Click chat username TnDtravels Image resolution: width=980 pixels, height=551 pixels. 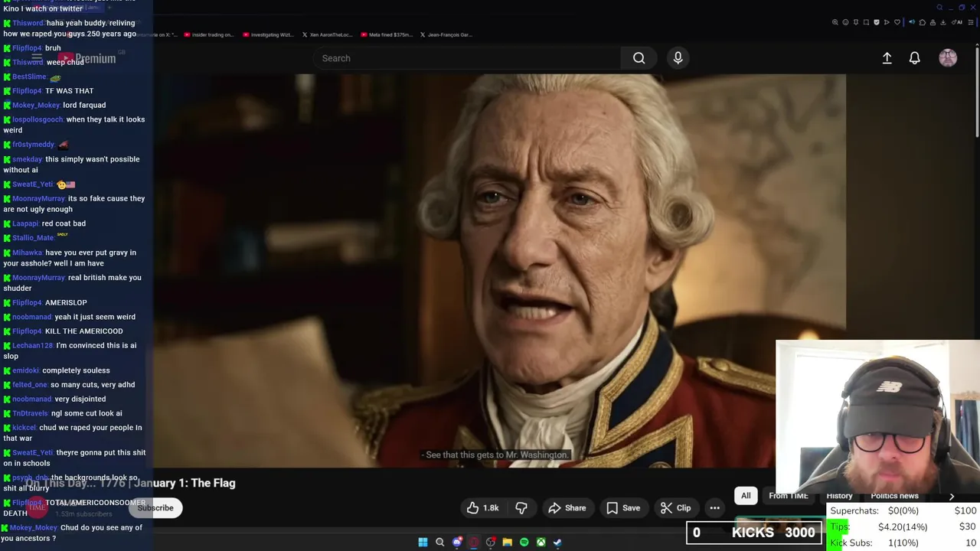pyautogui.click(x=31, y=413)
